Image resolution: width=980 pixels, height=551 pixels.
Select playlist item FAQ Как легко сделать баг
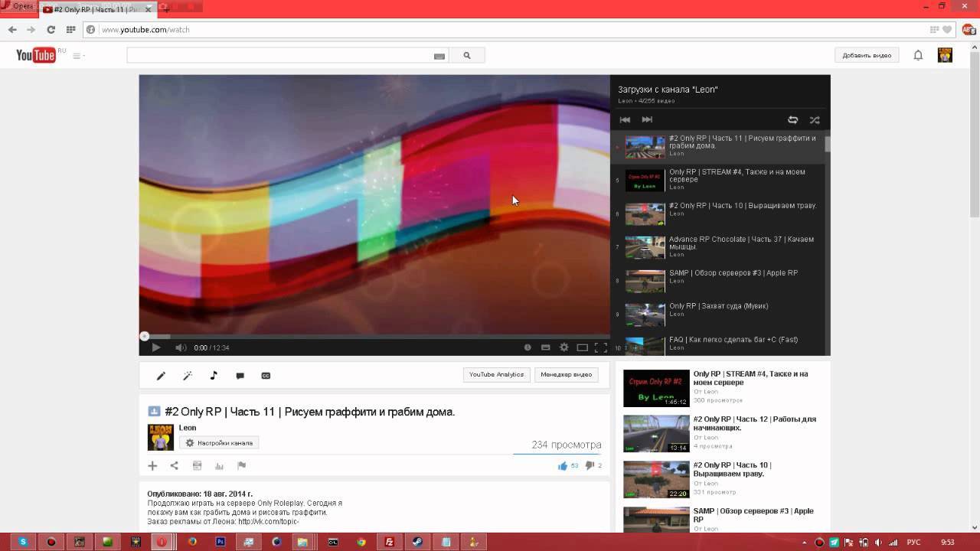(x=718, y=345)
